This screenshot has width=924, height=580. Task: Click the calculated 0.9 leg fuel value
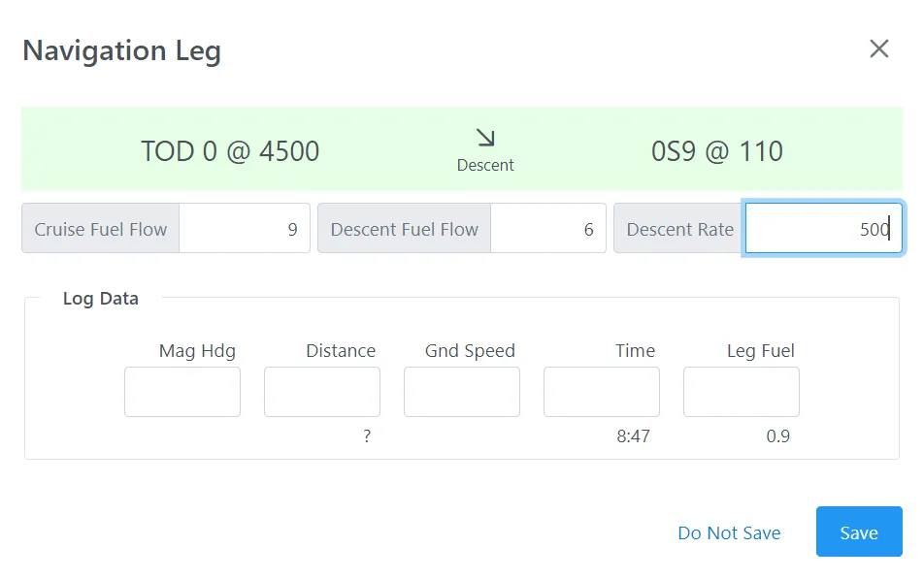pyautogui.click(x=777, y=436)
